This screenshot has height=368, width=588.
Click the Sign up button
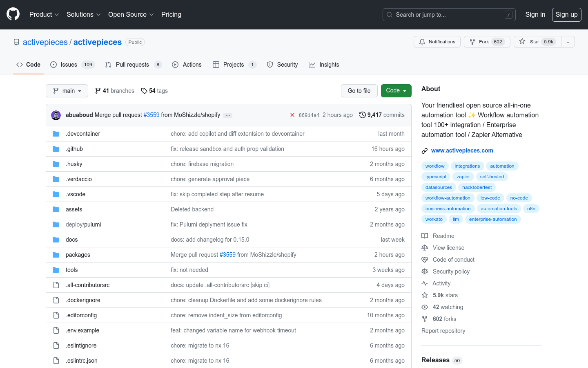(566, 15)
